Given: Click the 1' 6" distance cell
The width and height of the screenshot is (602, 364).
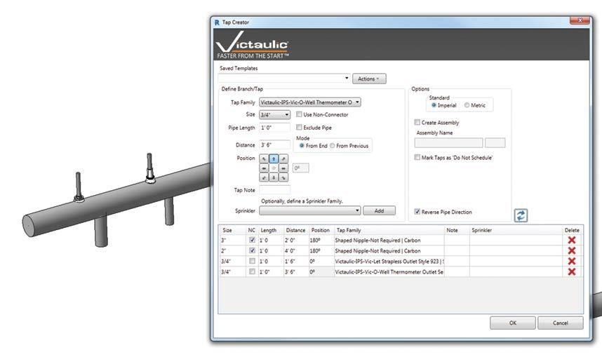Looking at the screenshot, I should [x=296, y=261].
